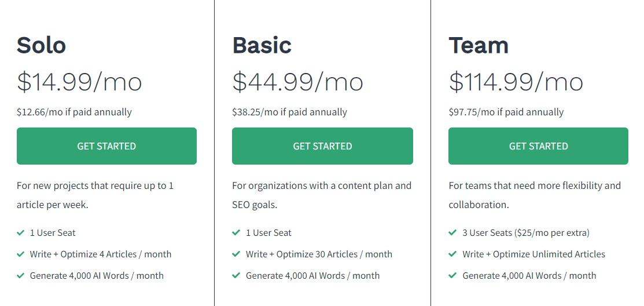Screen dimensions: 644x306
Task: Click the Team plan GET STARTED button
Action: [538, 146]
